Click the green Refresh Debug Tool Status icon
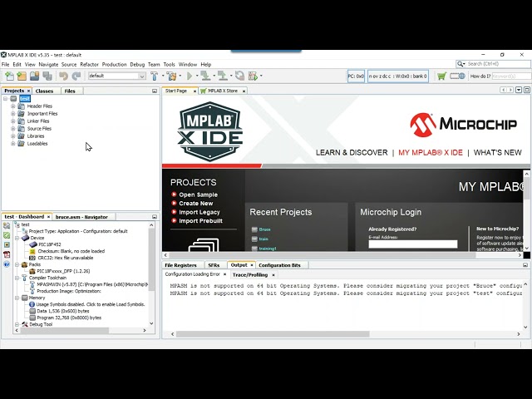This screenshot has height=399, width=532. (7, 235)
